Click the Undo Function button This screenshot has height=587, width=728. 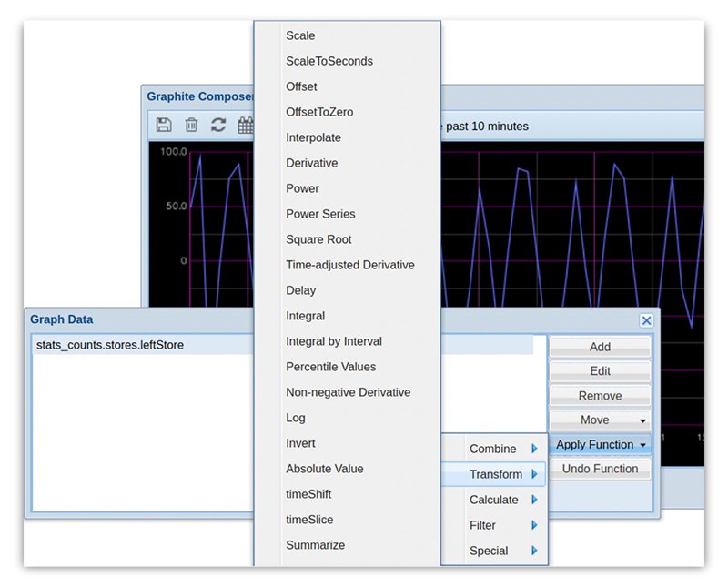click(600, 469)
